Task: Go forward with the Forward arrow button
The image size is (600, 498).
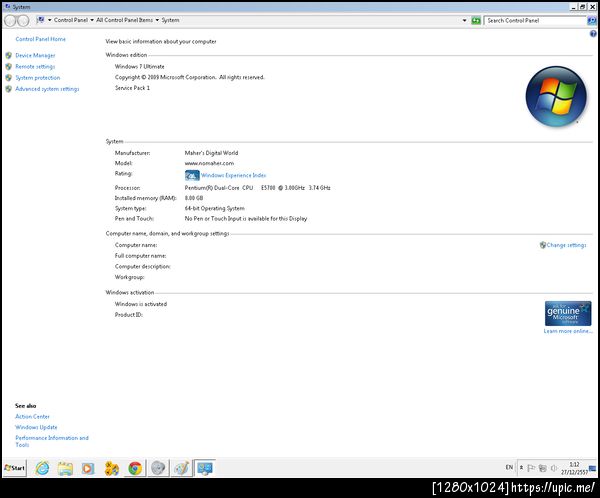Action: click(23, 21)
